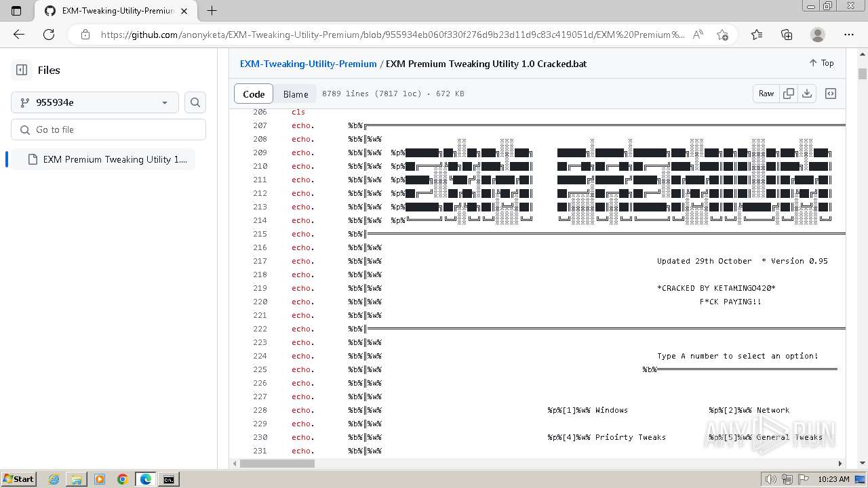This screenshot has height=488, width=868.
Task: Click left arrow of horizontal scrollbar
Action: pyautogui.click(x=235, y=464)
